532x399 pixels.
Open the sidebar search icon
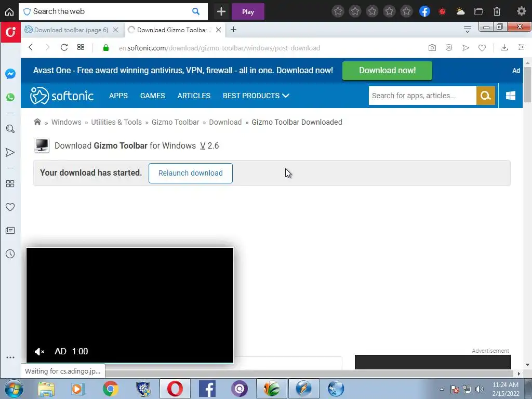pos(10,129)
